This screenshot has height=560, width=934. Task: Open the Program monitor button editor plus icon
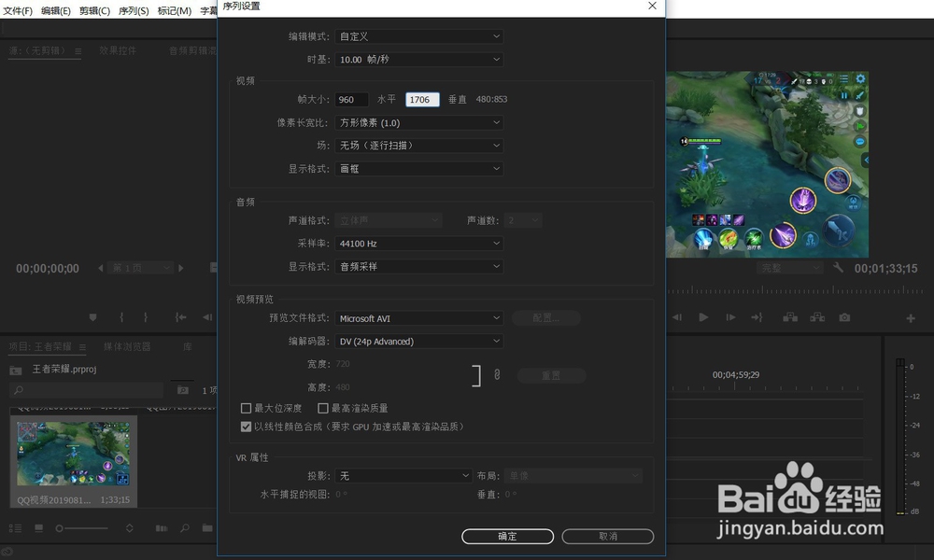point(911,318)
